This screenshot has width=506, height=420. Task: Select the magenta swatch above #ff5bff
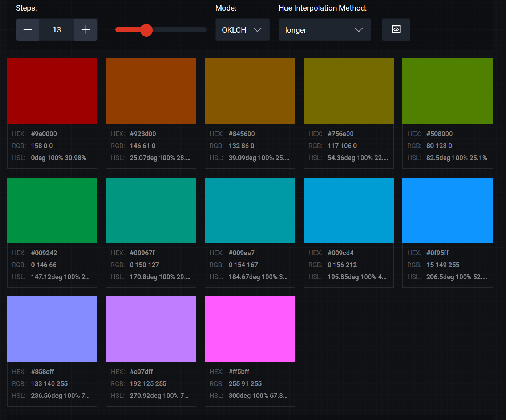click(250, 329)
